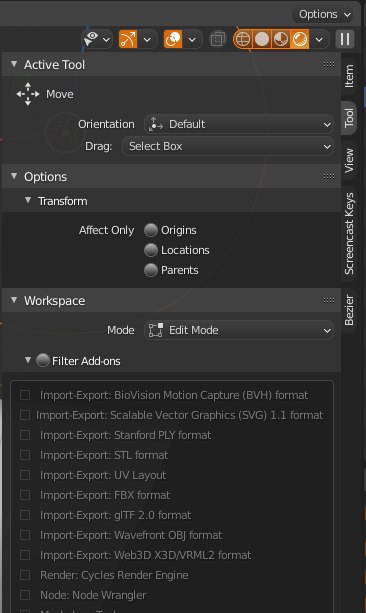Click the Workspace panel drag handle

click(x=329, y=300)
